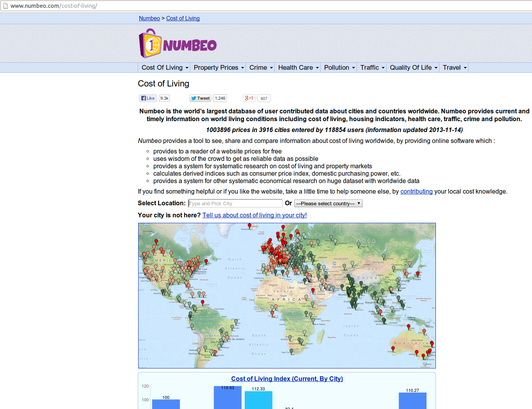This screenshot has width=532, height=409.
Task: Click the 'provides to a reader of a website prices for free' bullet
Action: 218,151
